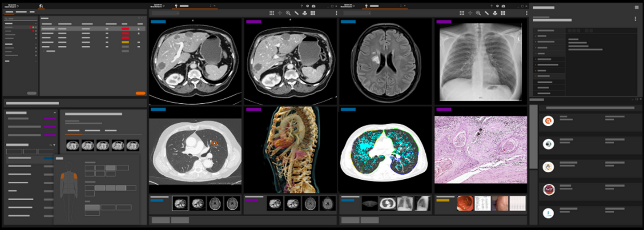Click the filter funnel icon in the series list
This screenshot has height=230, width=644.
[54, 145]
